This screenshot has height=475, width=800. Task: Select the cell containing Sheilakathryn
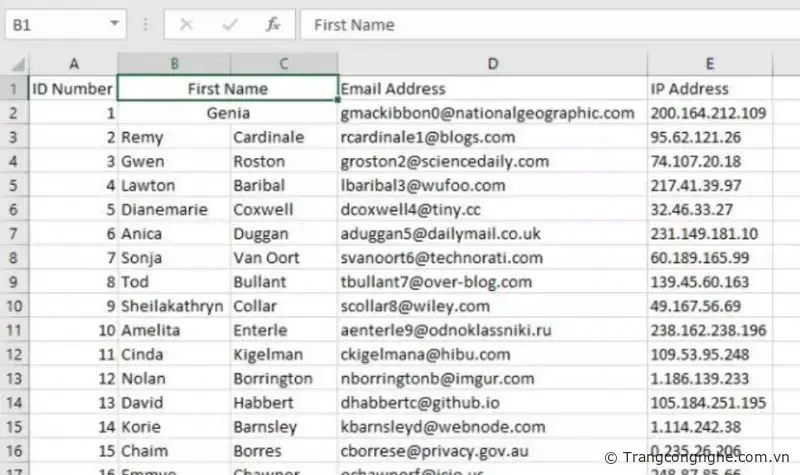(173, 306)
